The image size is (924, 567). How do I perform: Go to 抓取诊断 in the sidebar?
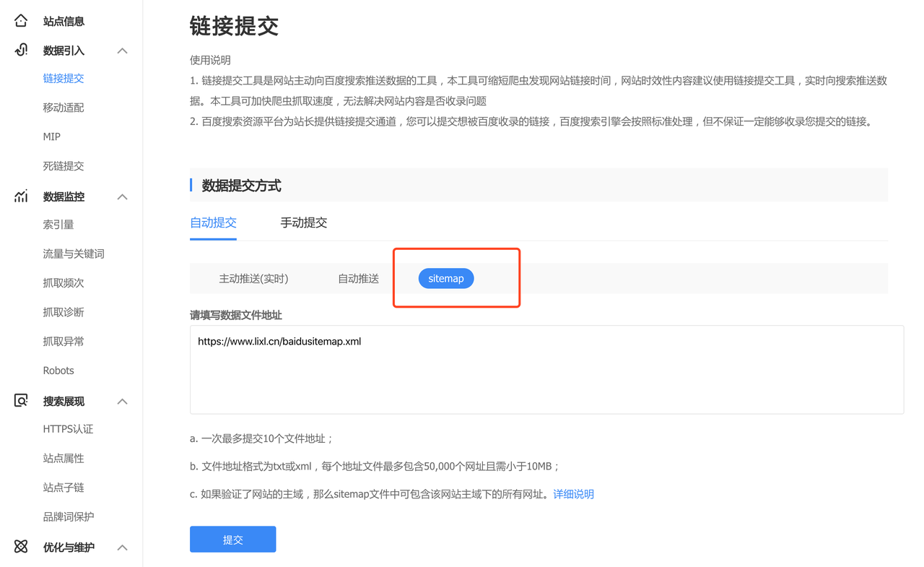click(64, 312)
